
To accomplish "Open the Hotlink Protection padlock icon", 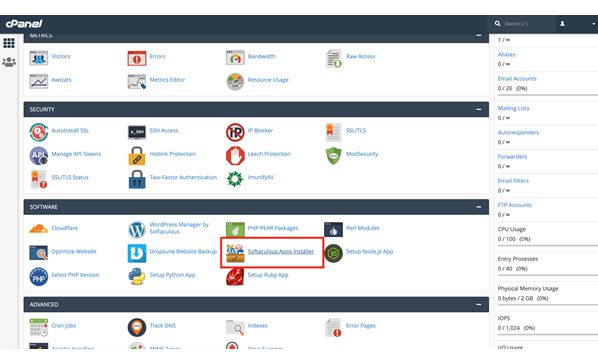I will point(137,156).
